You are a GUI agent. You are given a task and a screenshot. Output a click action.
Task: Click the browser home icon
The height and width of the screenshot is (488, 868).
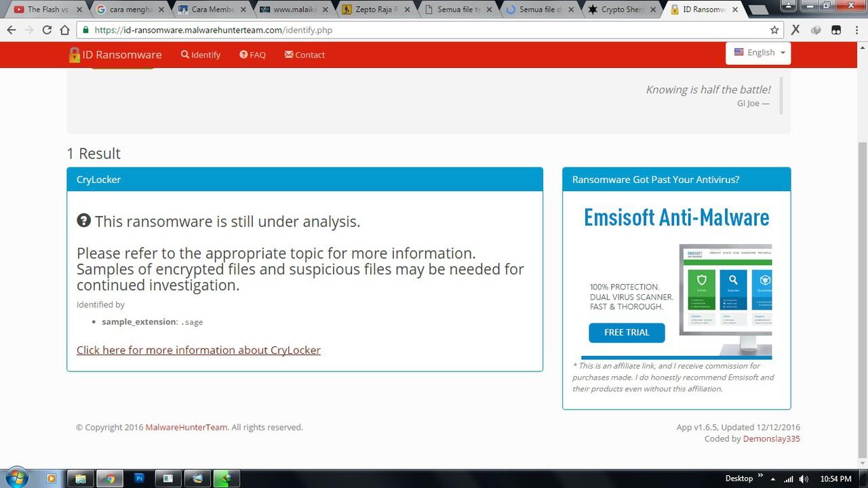tap(64, 30)
